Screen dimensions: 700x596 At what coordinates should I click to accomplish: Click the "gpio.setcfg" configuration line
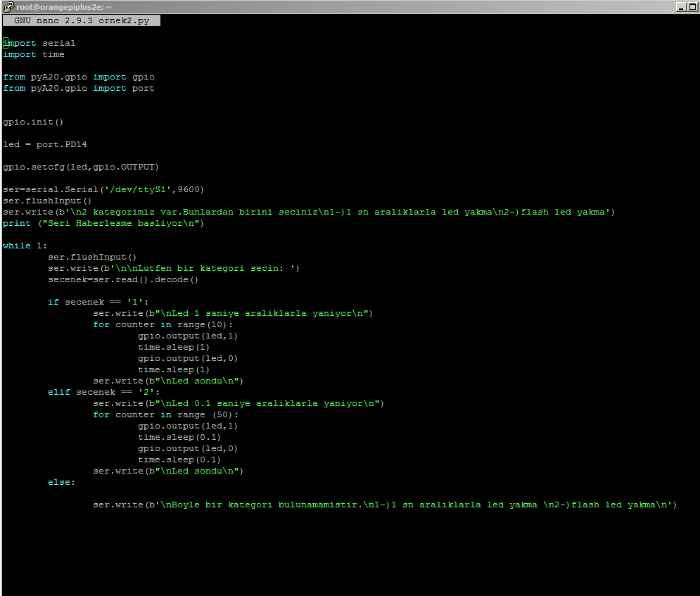click(81, 167)
